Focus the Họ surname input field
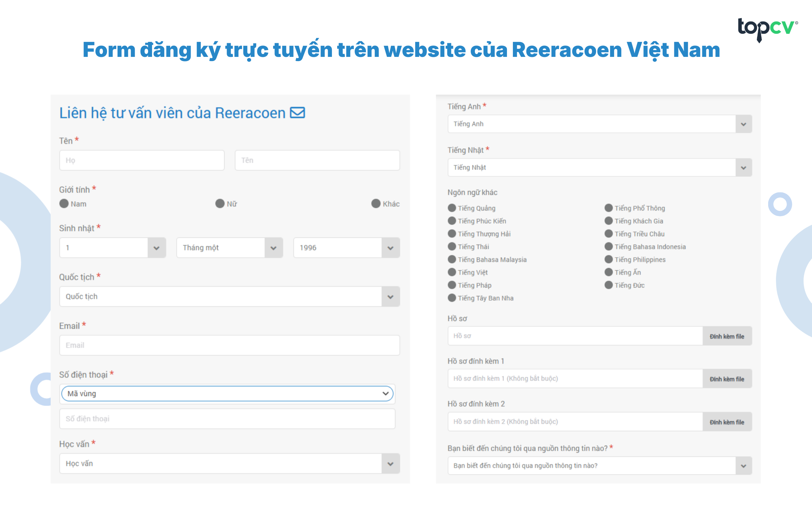The height and width of the screenshot is (508, 812). [142, 160]
